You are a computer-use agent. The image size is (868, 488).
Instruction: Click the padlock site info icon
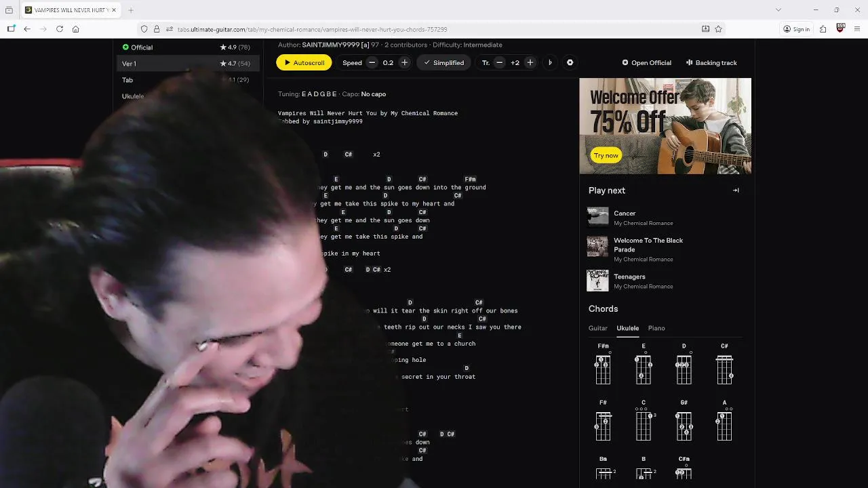157,29
